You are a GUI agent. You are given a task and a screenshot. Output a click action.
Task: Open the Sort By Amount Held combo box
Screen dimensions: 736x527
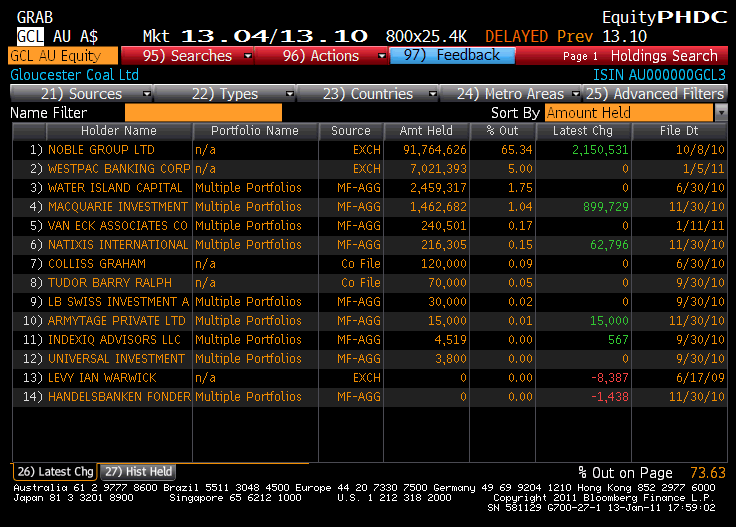629,113
